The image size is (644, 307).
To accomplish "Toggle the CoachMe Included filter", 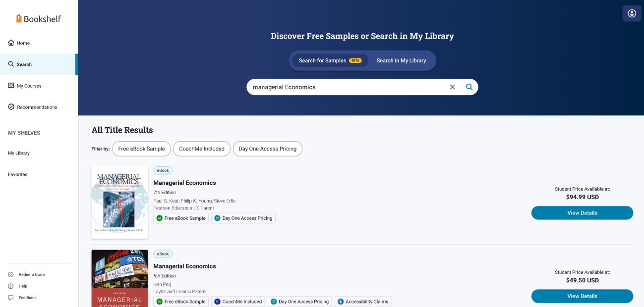I will (x=202, y=149).
